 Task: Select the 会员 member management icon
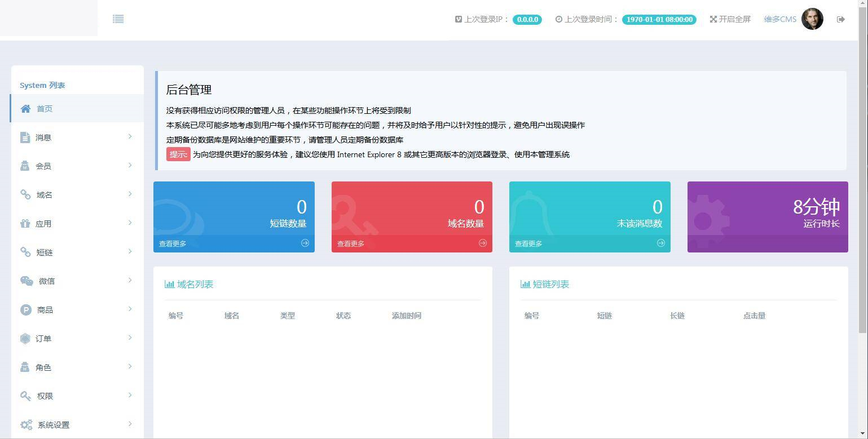pos(25,166)
